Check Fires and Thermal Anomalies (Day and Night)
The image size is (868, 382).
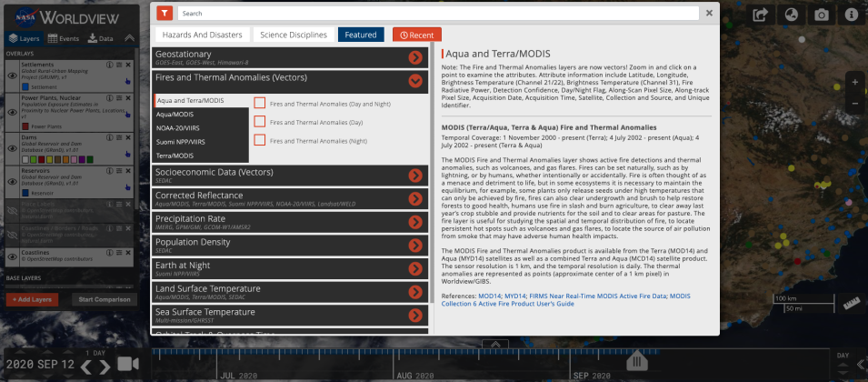(x=260, y=103)
